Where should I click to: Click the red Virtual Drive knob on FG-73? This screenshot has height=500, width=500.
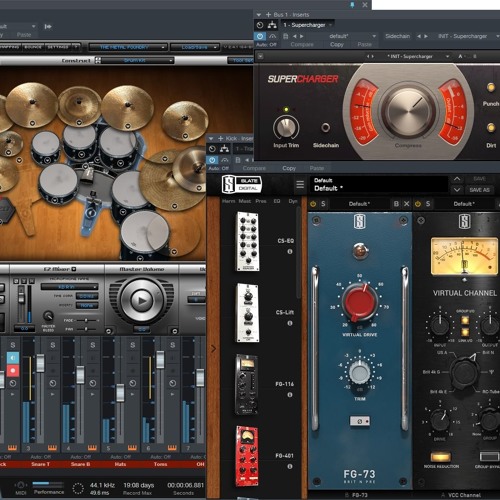pos(360,302)
